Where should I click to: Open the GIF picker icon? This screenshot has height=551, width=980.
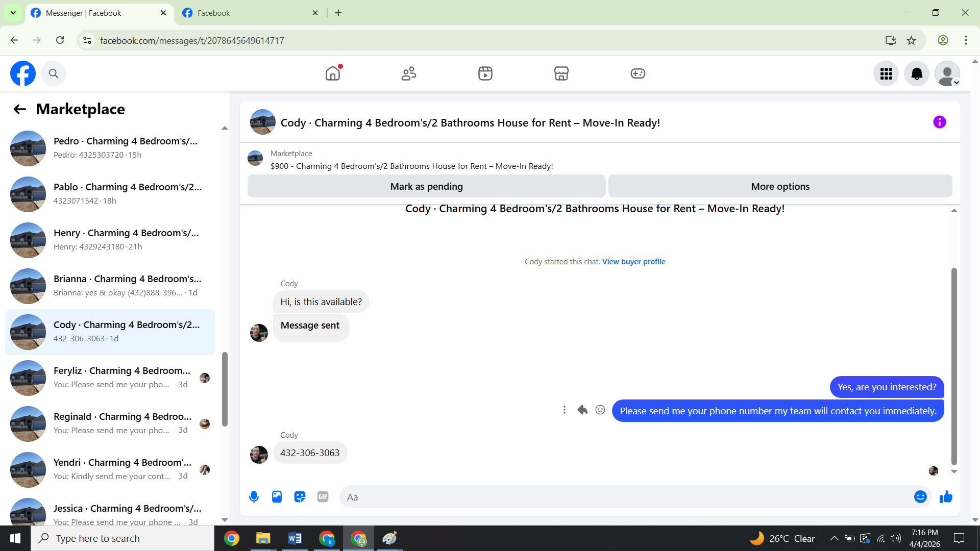(x=323, y=497)
